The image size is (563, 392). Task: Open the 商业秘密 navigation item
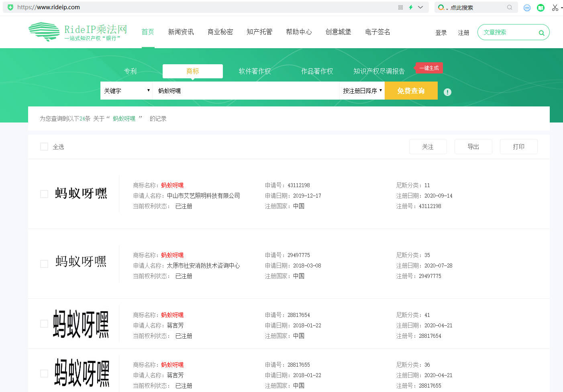[220, 32]
